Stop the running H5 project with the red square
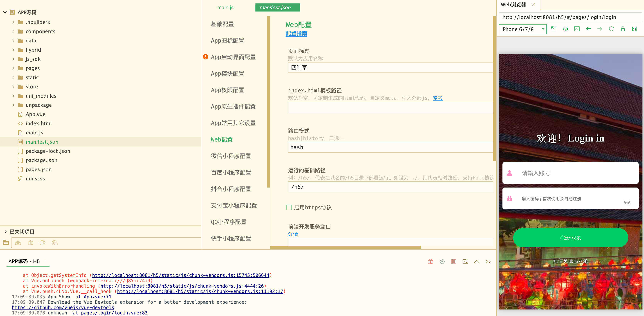Screen dimensions: 644x316 point(454,261)
